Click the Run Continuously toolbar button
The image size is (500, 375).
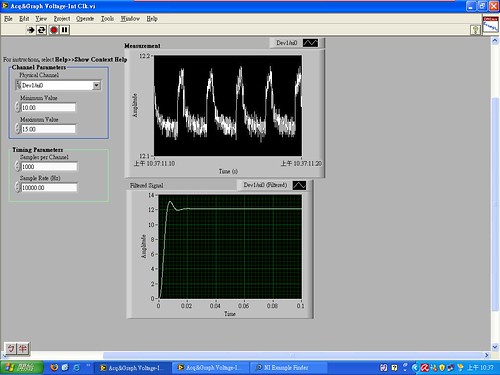pos(41,30)
